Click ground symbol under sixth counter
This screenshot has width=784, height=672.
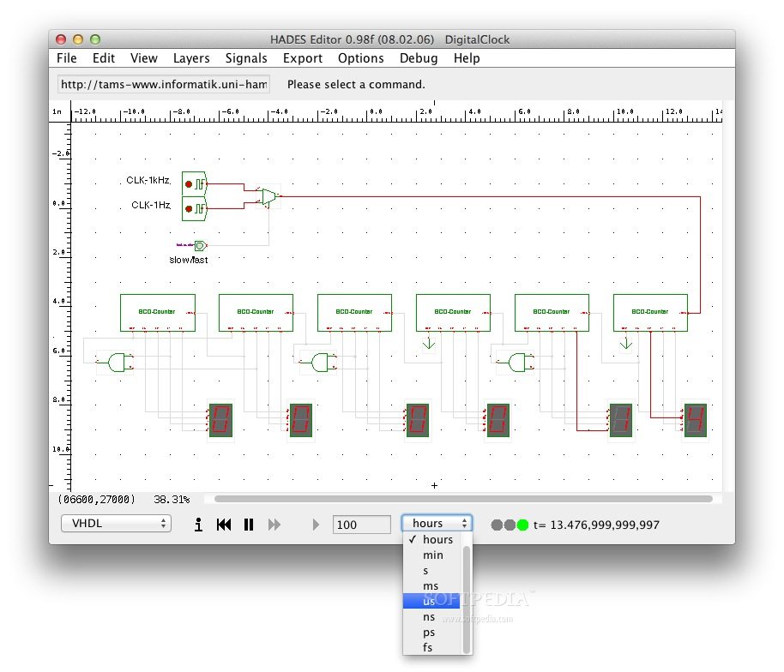[x=625, y=343]
